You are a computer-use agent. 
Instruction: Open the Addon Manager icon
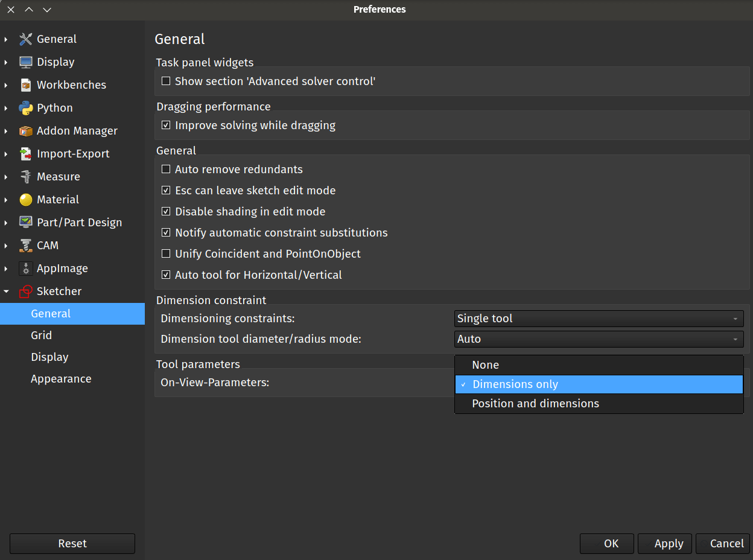25,131
